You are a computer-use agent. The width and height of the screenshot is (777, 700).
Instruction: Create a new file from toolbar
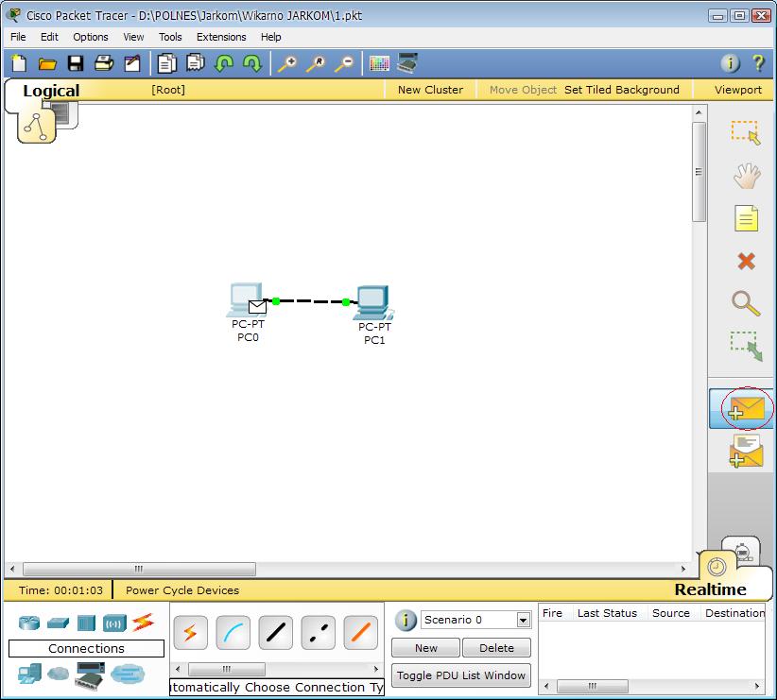18,63
